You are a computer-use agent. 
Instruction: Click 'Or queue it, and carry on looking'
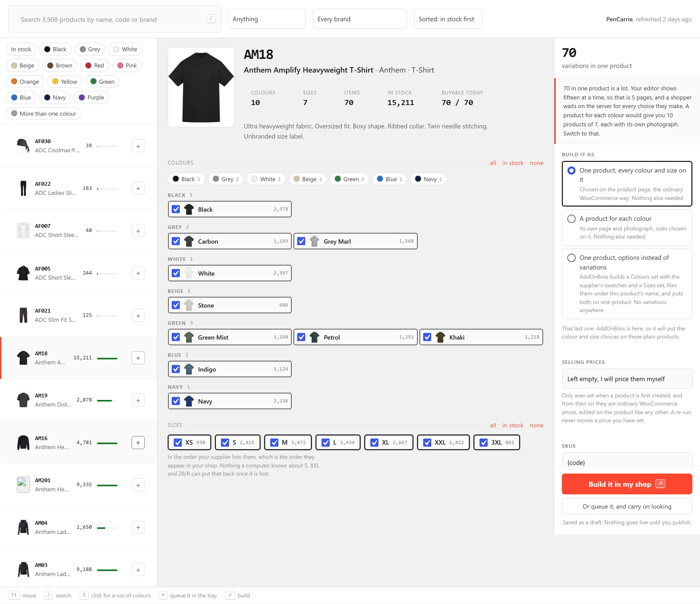coord(627,507)
